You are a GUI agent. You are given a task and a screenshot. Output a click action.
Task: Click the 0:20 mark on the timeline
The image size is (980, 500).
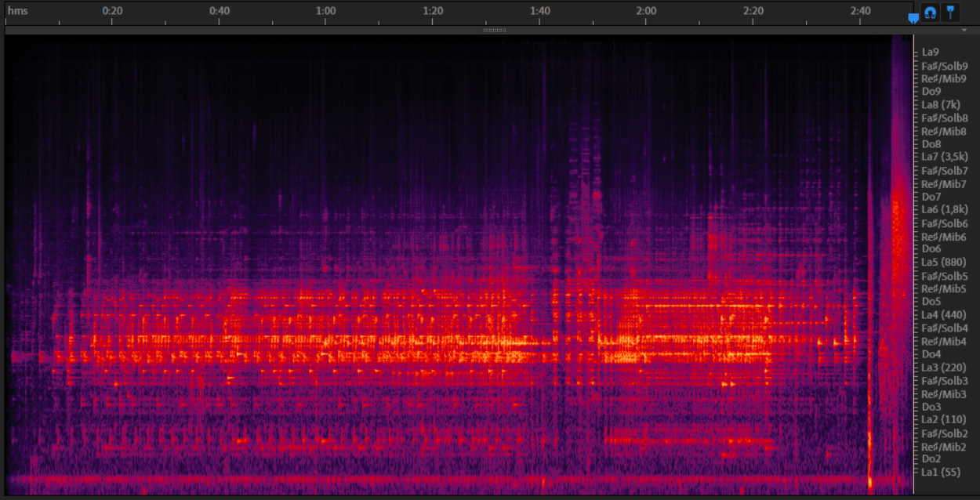pos(112,11)
